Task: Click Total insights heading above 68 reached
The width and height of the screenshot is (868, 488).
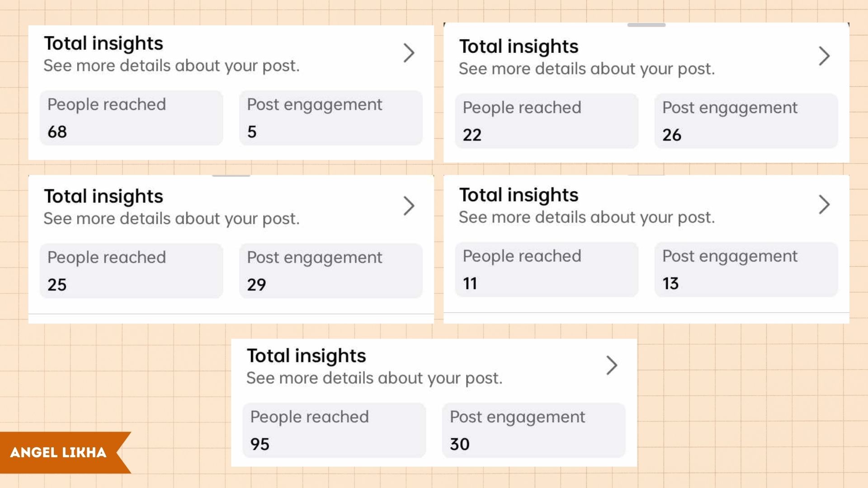Action: (x=104, y=43)
